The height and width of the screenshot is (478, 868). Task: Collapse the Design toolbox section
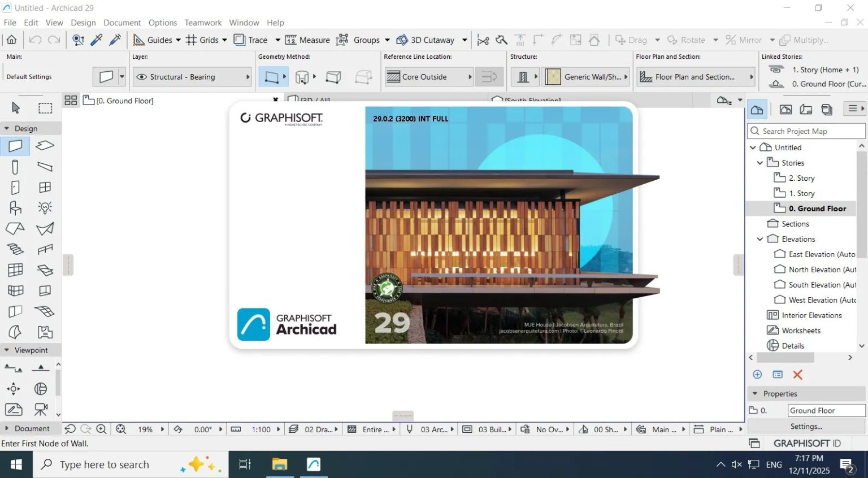(x=7, y=128)
